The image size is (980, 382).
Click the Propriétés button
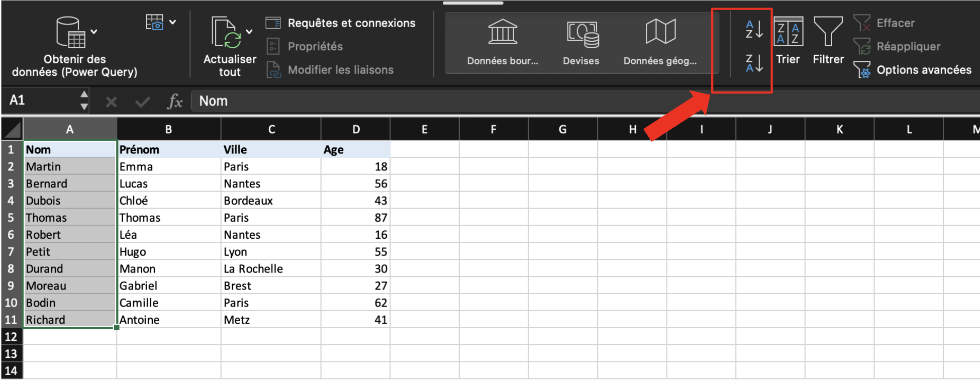click(x=305, y=46)
